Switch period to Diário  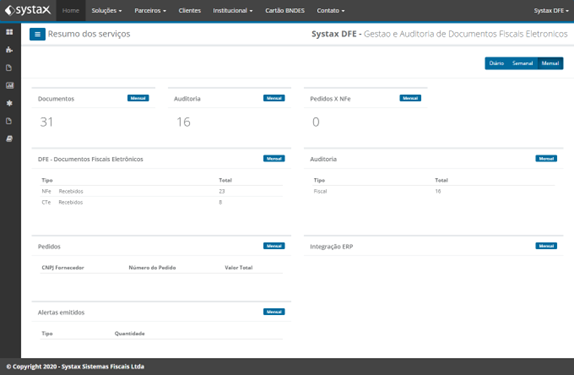point(496,63)
